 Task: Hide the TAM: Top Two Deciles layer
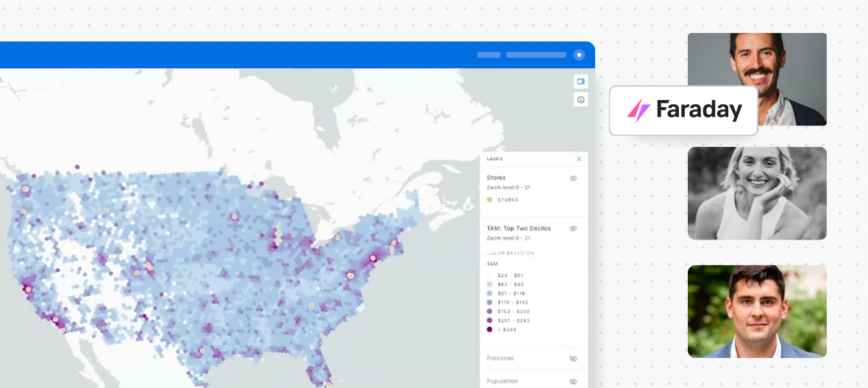coord(574,229)
